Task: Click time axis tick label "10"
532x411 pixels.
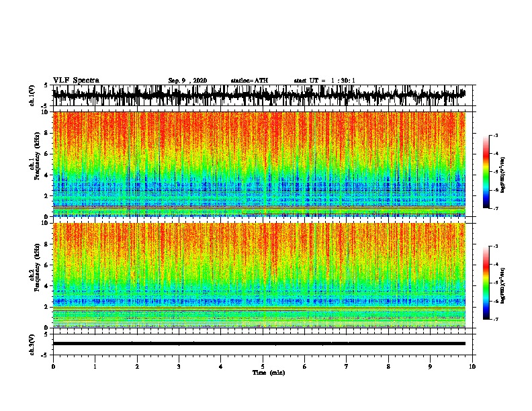Action: pyautogui.click(x=472, y=367)
